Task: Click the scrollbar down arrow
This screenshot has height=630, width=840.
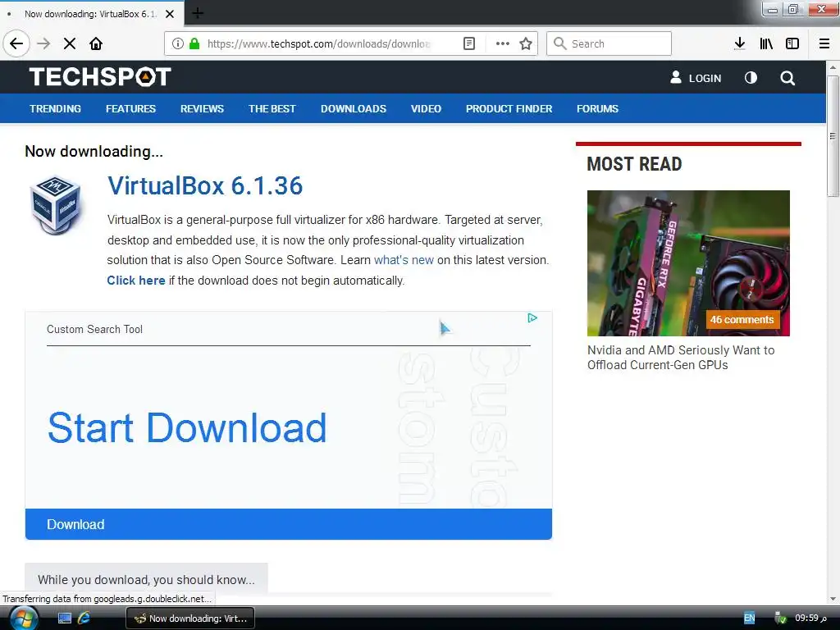Action: pyautogui.click(x=833, y=599)
